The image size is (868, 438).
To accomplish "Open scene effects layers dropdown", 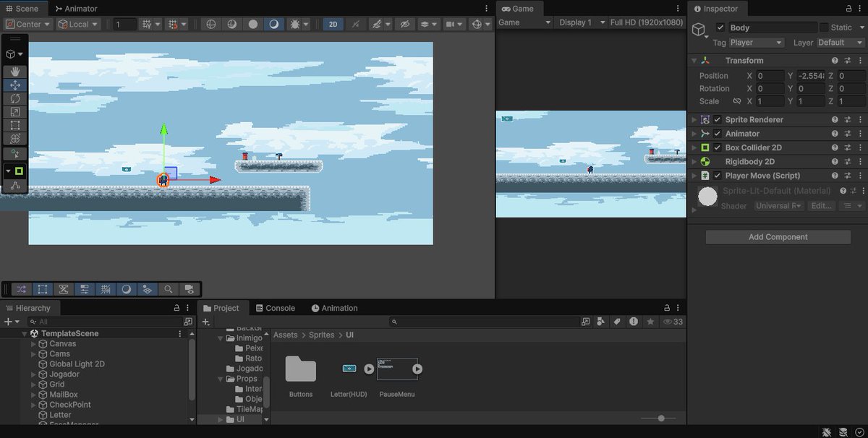I will pyautogui.click(x=428, y=24).
